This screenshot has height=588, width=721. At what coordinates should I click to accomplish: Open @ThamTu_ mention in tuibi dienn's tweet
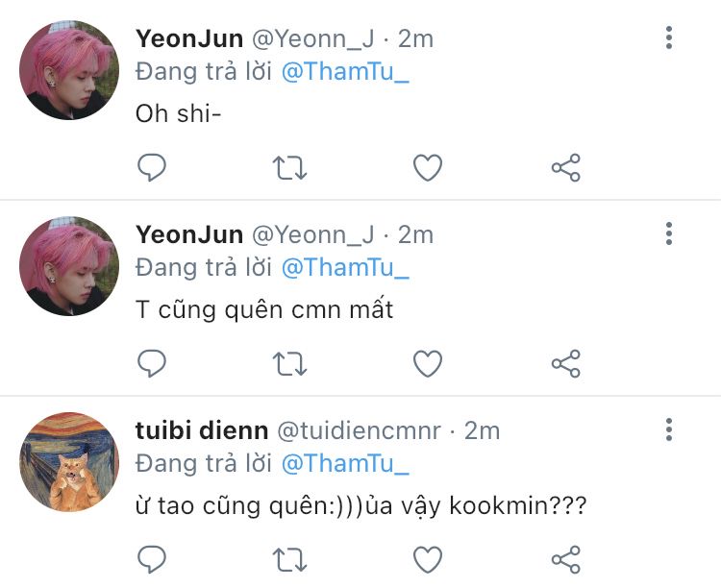(x=345, y=463)
